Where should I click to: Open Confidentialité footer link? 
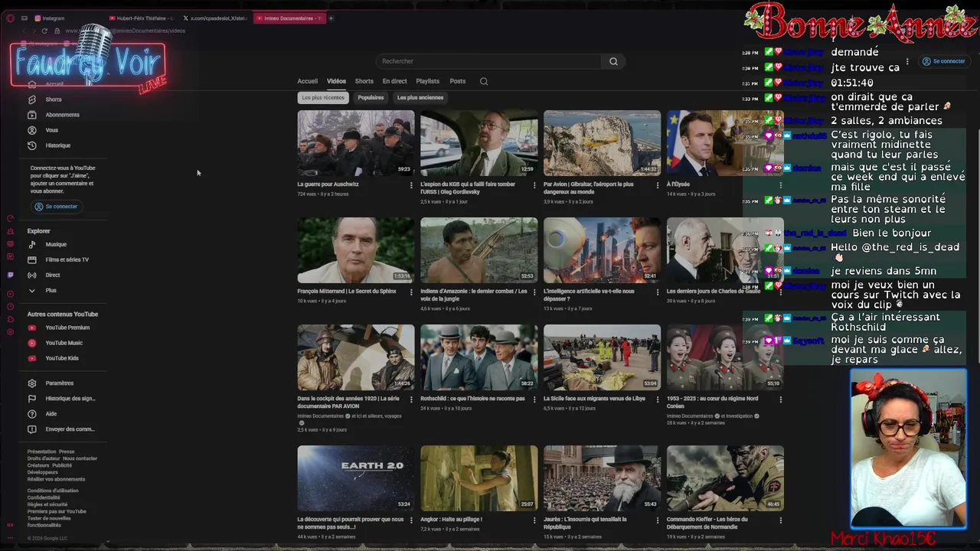(x=44, y=497)
